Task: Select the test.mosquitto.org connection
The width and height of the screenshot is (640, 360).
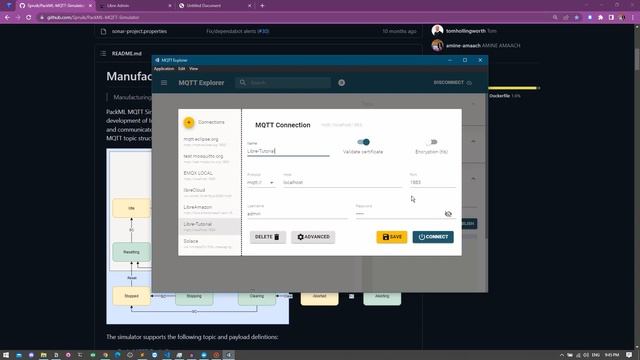Action: point(209,159)
